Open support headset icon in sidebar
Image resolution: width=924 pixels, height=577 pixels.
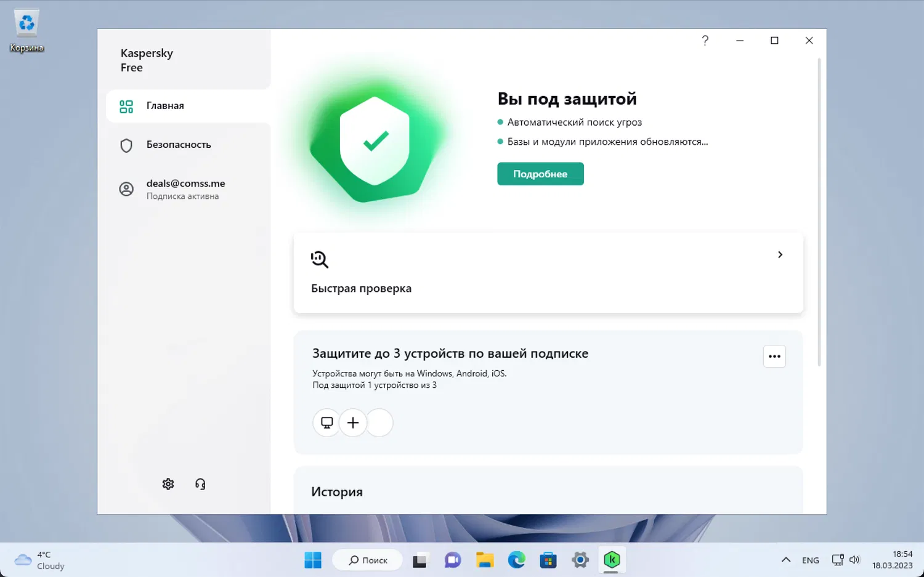point(200,484)
